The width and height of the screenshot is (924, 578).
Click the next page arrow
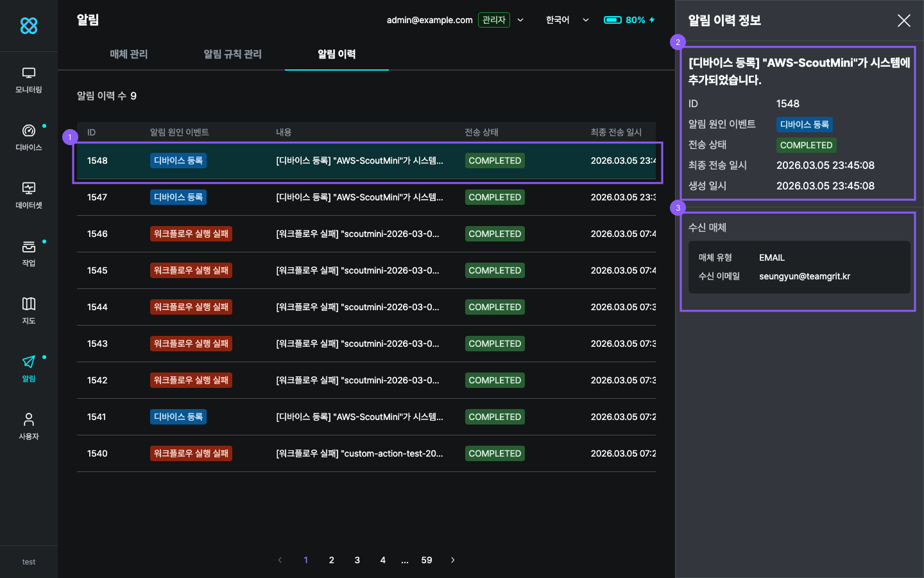(453, 560)
